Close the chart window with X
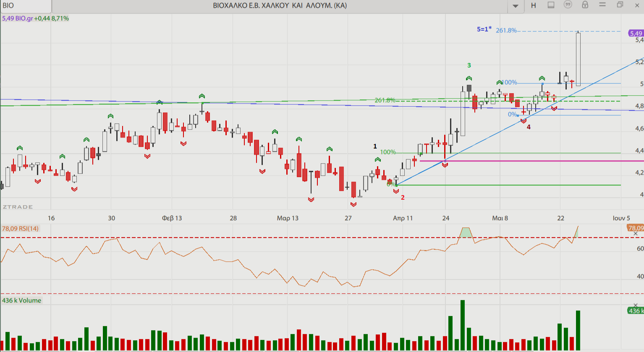 pos(637,5)
